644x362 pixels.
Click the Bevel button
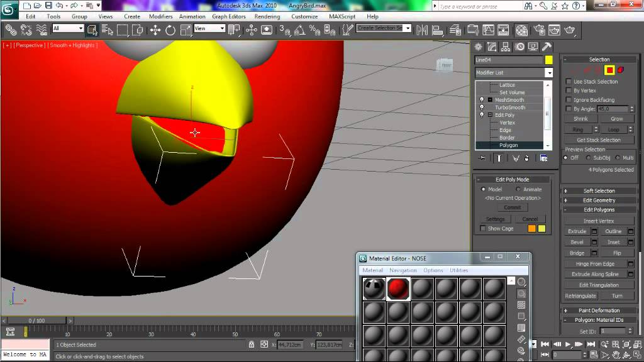pos(577,242)
